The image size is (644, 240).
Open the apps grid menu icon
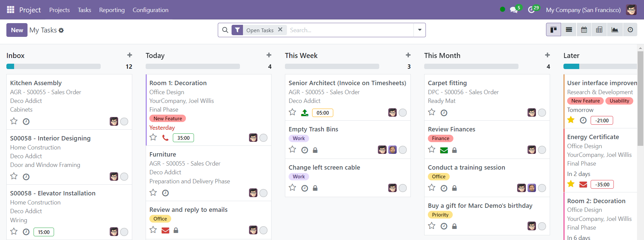click(x=10, y=10)
